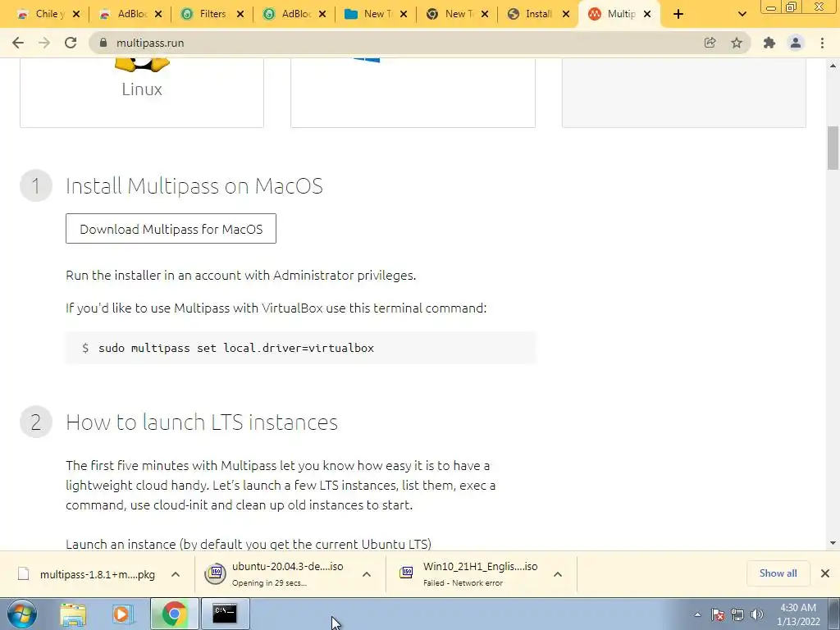Click Show all downloads

click(778, 573)
